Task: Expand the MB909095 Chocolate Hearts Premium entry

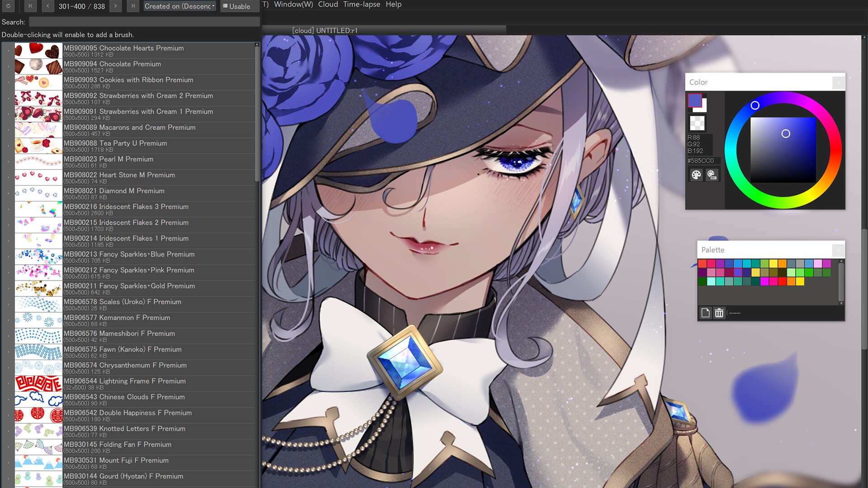Action: click(x=8, y=51)
